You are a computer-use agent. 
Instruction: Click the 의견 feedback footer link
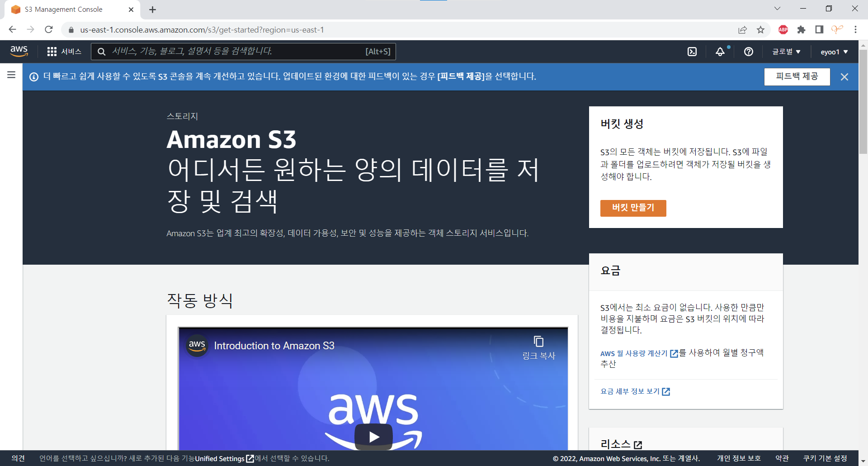point(18,458)
